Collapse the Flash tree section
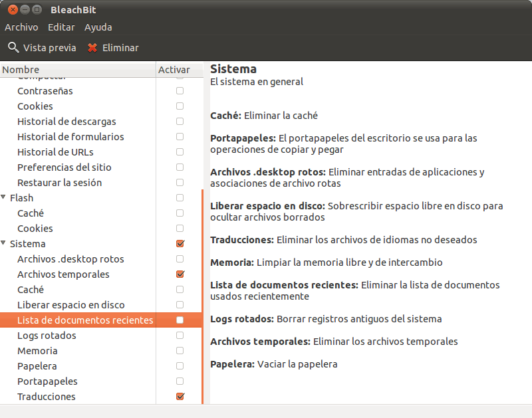This screenshot has height=418, width=532. pyautogui.click(x=4, y=198)
